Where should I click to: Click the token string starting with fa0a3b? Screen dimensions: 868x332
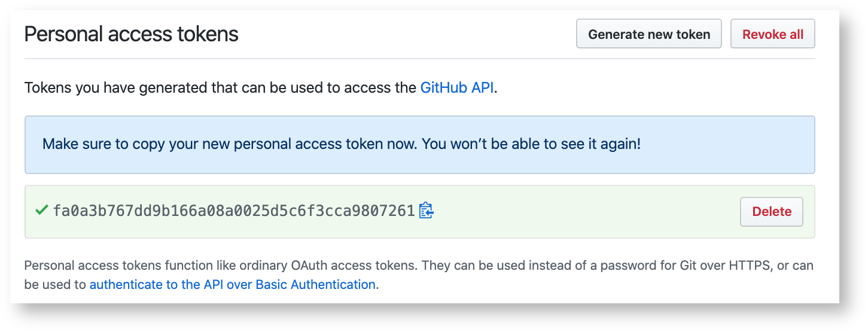point(233,211)
